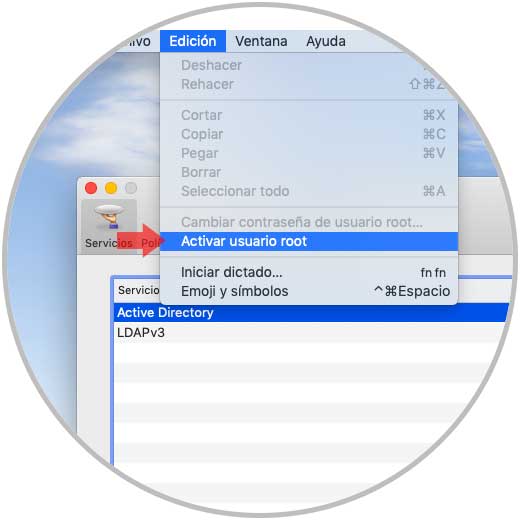This screenshot has width=520, height=520.
Task: Click the Borrar menu entry
Action: [x=309, y=172]
